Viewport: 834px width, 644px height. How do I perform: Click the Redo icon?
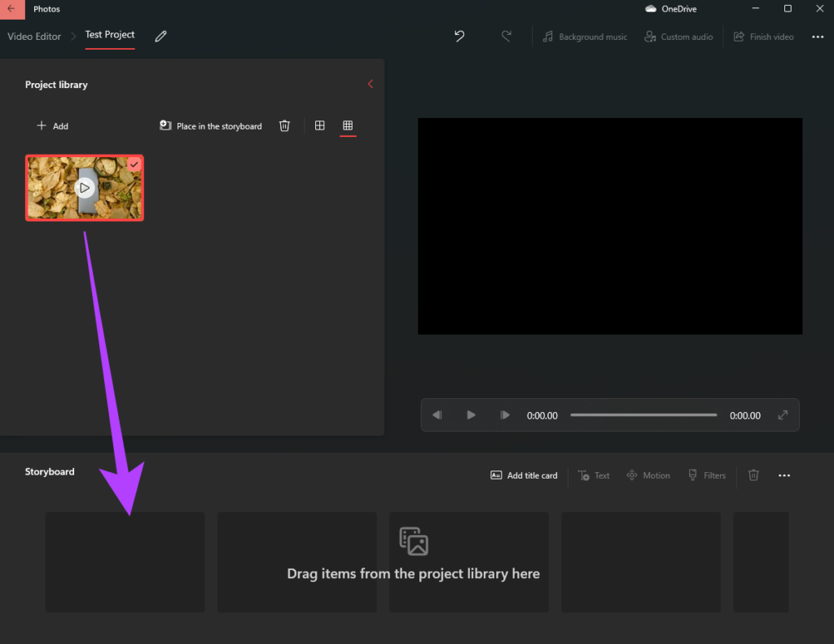click(507, 37)
